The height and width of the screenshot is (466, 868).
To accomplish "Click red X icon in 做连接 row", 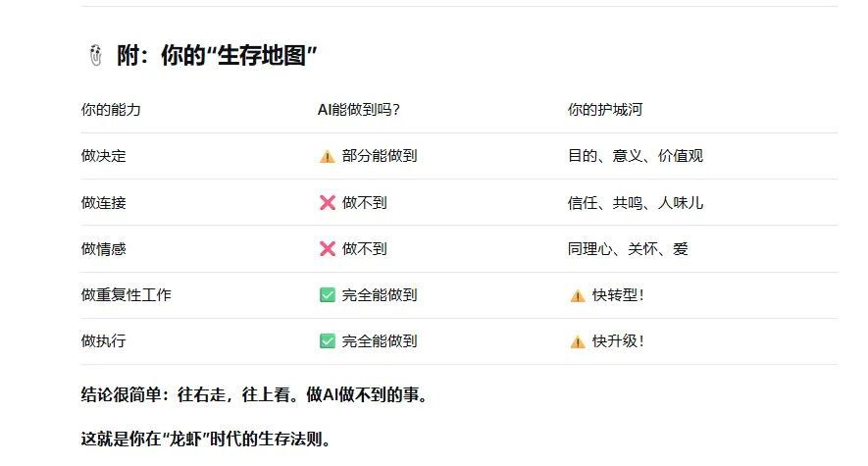I will [x=328, y=202].
